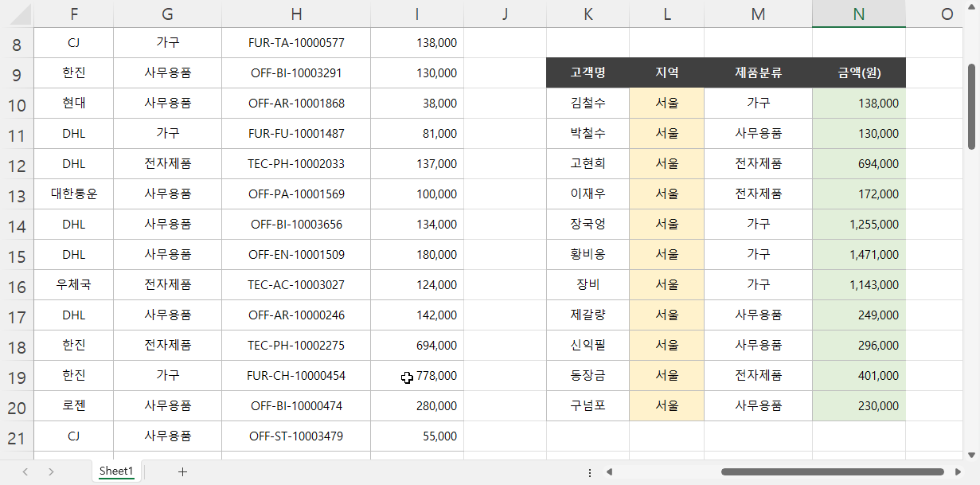Image resolution: width=980 pixels, height=485 pixels.
Task: Select column L header
Action: (x=666, y=14)
